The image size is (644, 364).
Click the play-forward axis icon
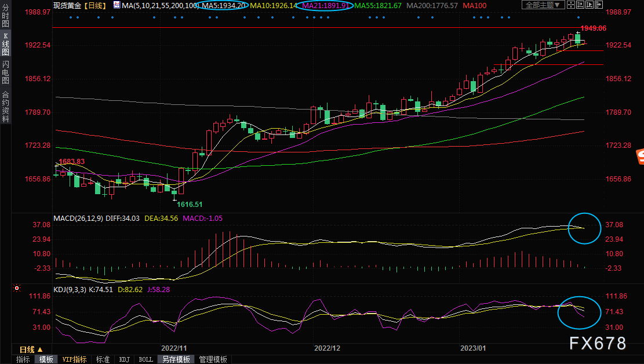[590, 5]
